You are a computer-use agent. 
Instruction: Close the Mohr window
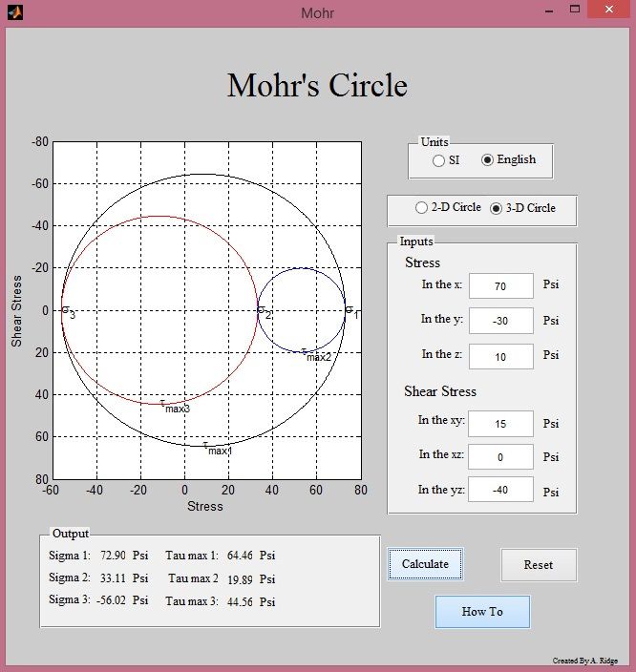[609, 10]
